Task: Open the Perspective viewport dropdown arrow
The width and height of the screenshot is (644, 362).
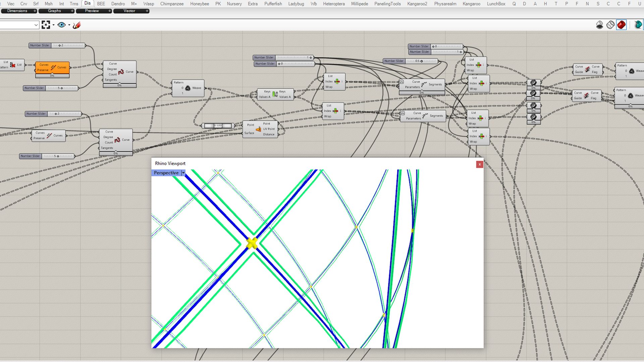Action: pos(183,173)
